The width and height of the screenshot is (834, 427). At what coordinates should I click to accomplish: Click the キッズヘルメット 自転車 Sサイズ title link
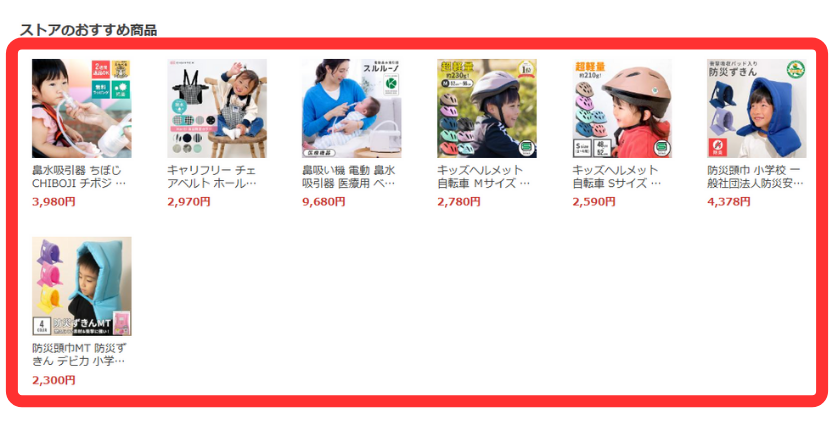click(617, 177)
